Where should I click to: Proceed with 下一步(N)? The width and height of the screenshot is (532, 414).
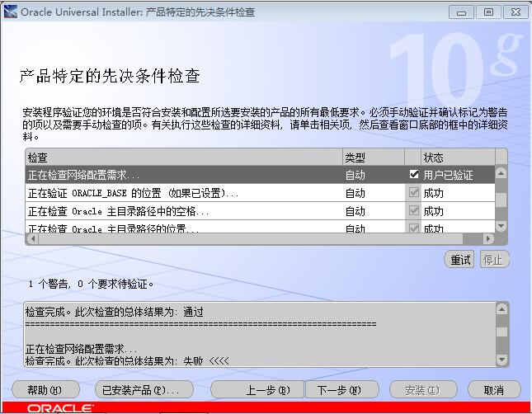coord(342,390)
